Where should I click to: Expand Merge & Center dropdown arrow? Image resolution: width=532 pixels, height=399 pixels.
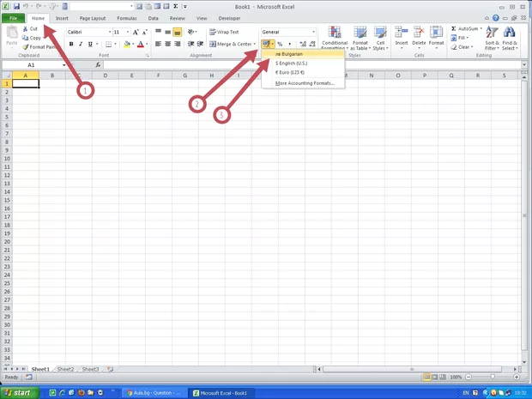(x=255, y=44)
